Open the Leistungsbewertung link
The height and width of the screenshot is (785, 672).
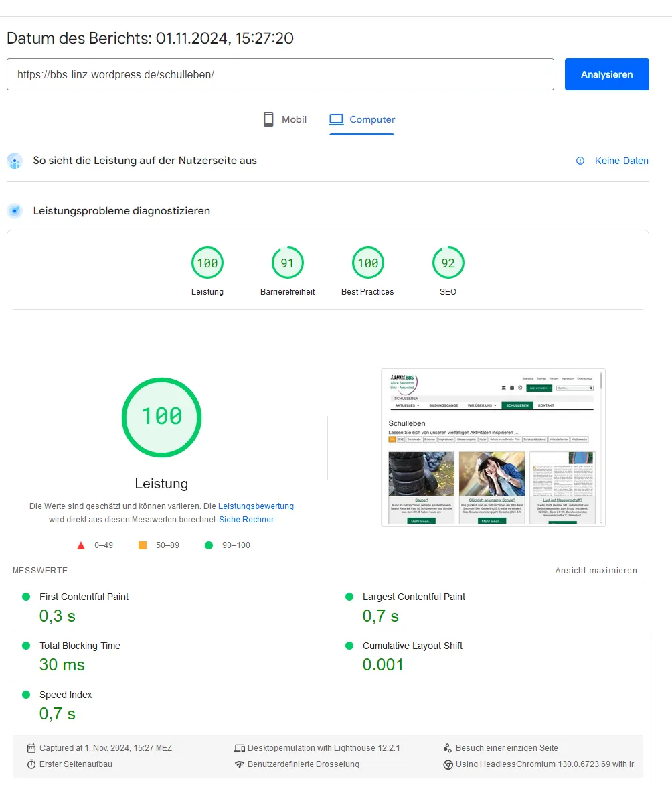coord(256,506)
